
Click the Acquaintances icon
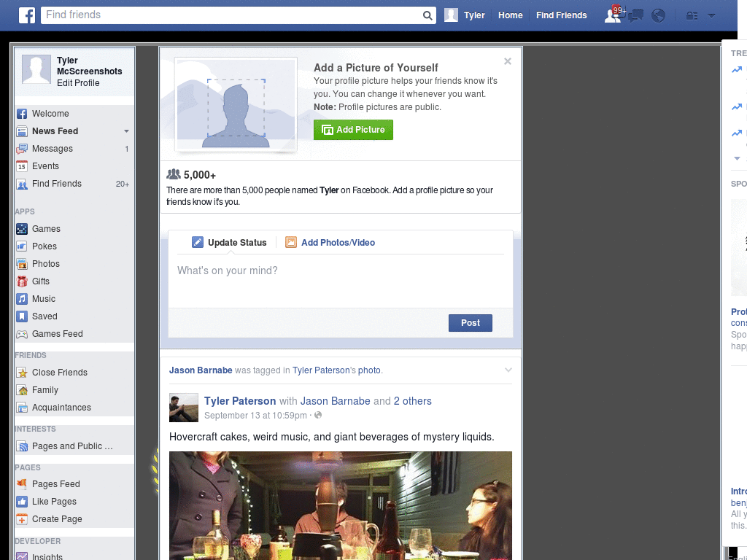click(22, 408)
